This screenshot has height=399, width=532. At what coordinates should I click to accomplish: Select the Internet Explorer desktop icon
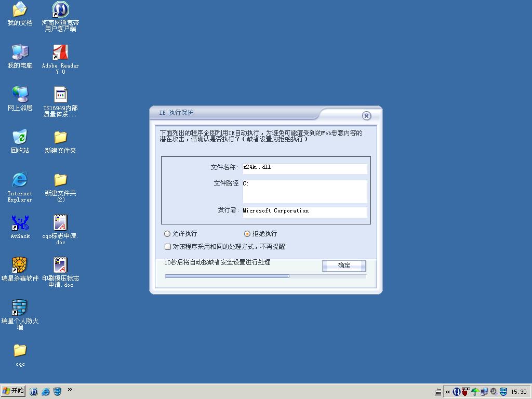(20, 187)
